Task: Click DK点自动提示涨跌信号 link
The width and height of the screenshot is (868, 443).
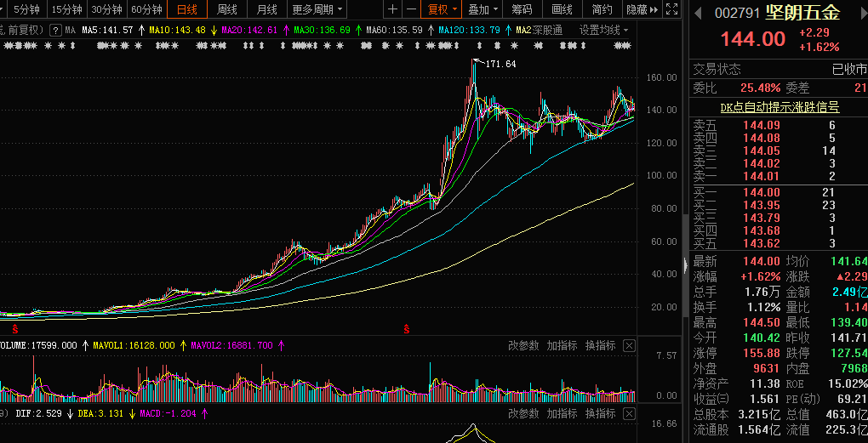Action: 779,107
